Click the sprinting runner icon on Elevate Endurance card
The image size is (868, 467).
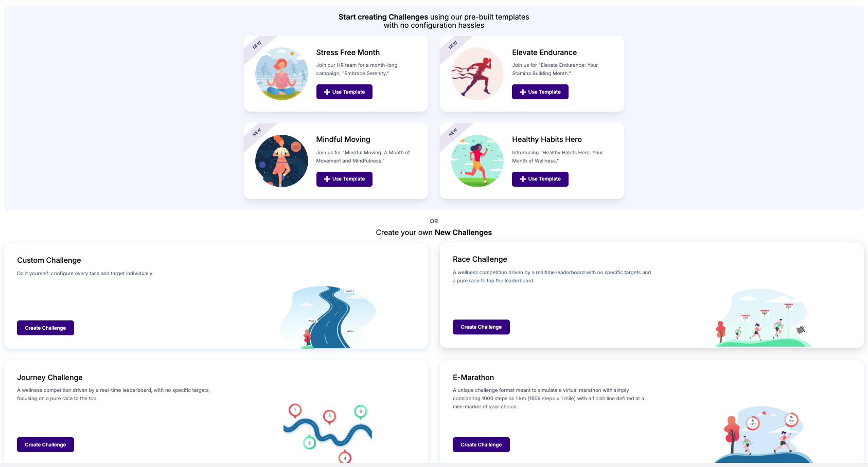(x=477, y=74)
